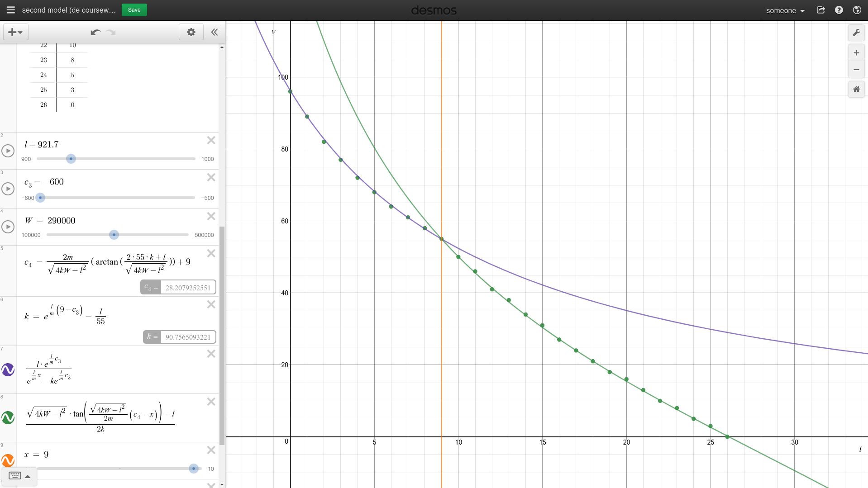Open the someone account dropdown
Screen dimensions: 868x488
[785, 10]
